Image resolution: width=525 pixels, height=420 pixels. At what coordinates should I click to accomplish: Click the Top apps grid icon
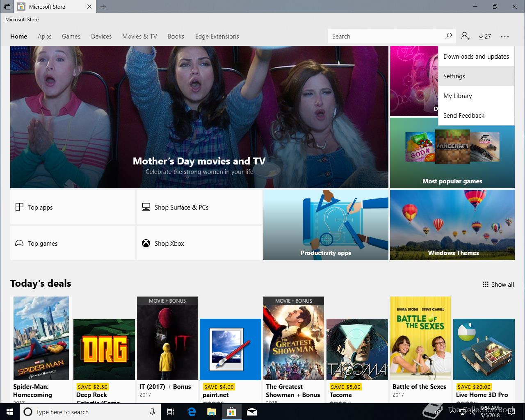tap(19, 207)
